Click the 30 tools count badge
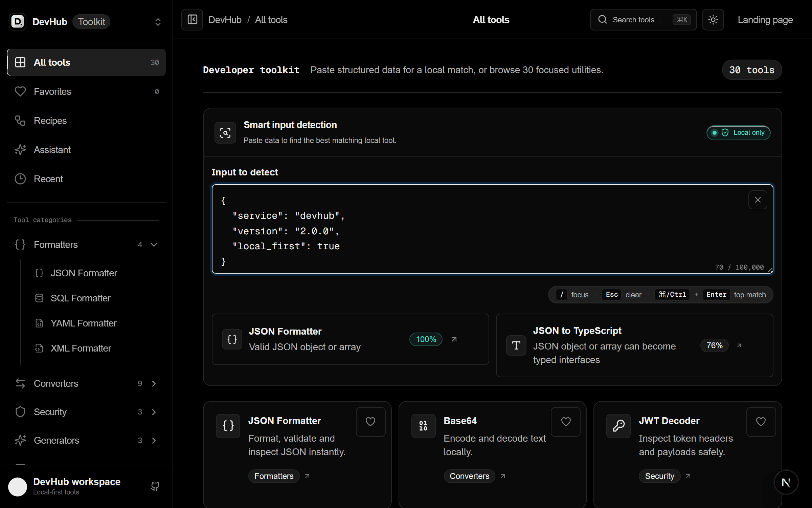Viewport: 812px width, 508px height. click(x=752, y=70)
